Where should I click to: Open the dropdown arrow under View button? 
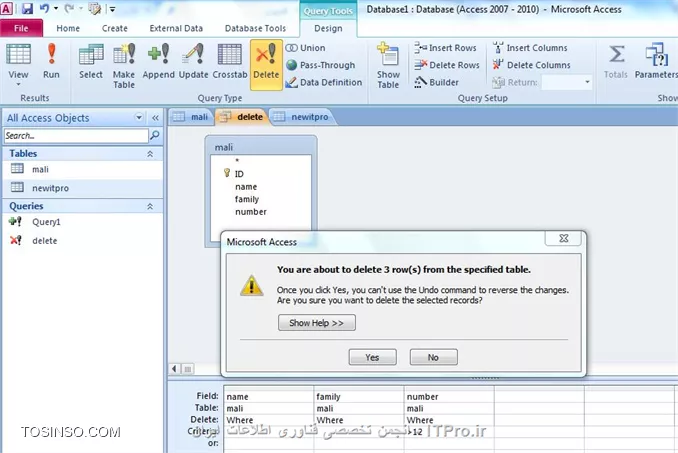[x=18, y=83]
